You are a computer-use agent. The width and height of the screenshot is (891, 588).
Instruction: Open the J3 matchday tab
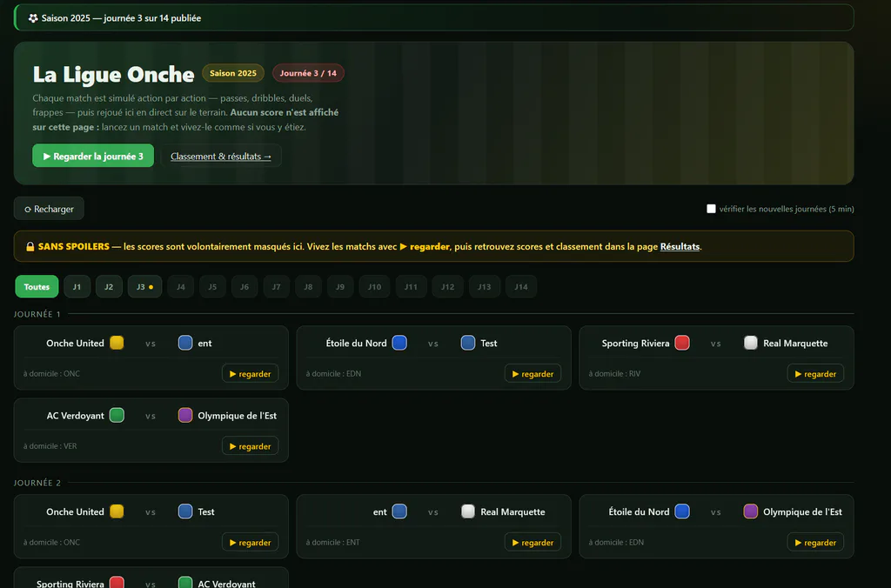pyautogui.click(x=144, y=287)
